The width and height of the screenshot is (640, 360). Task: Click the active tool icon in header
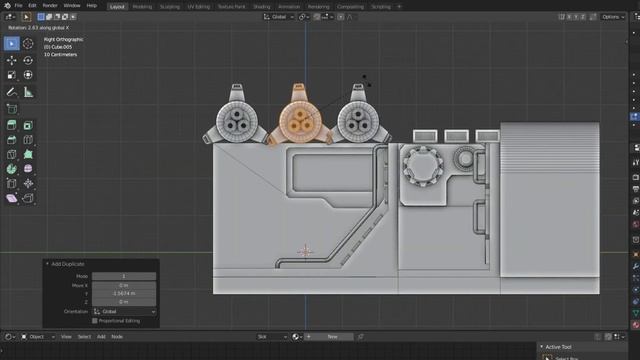[26, 17]
